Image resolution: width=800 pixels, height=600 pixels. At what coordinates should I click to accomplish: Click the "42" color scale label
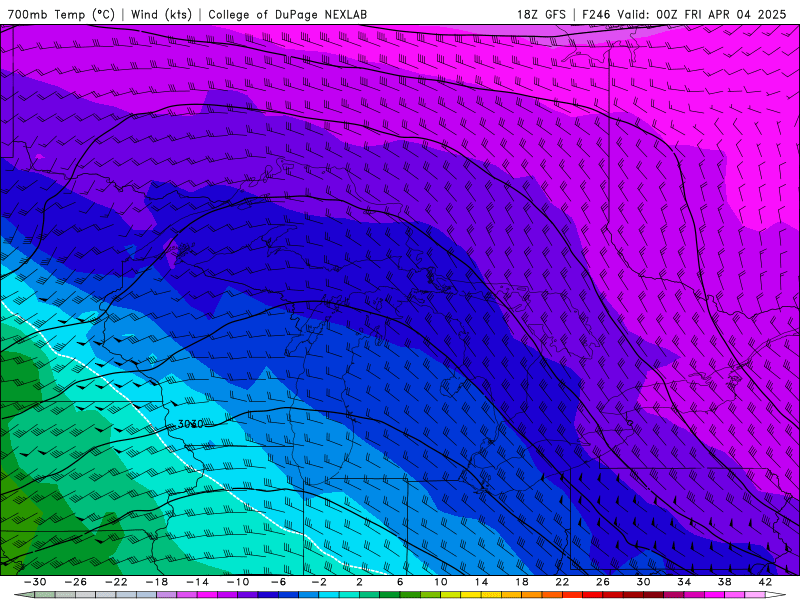pyautogui.click(x=765, y=582)
